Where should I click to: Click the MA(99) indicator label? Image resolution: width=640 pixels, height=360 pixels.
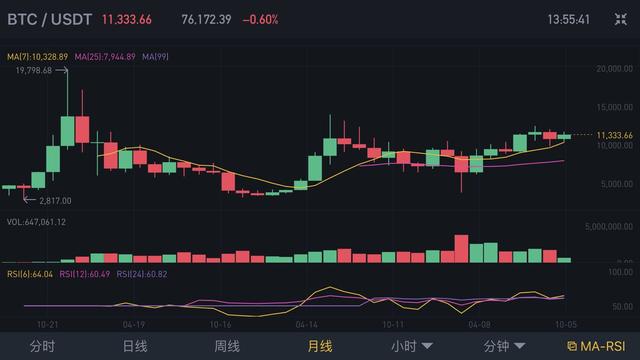pos(155,57)
